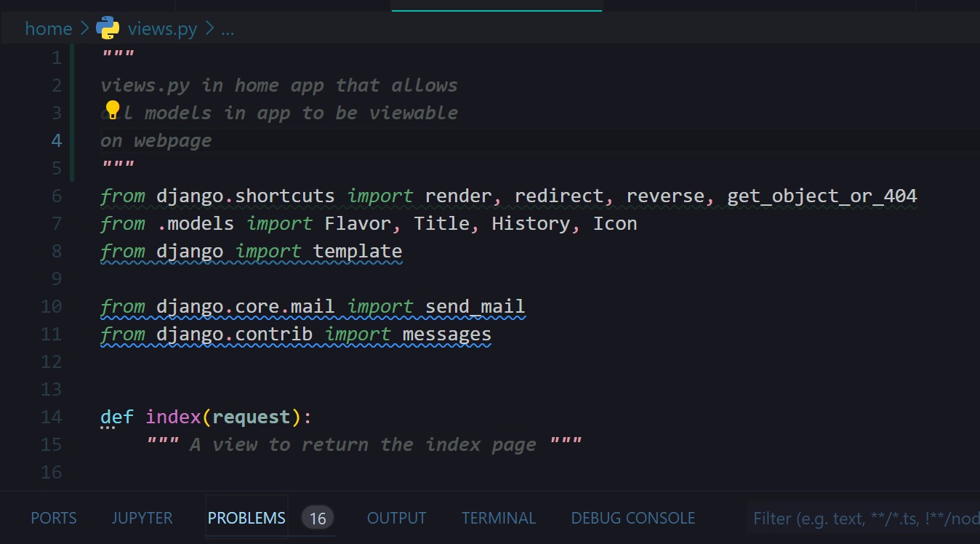Viewport: 980px width, 544px height.
Task: Click django.contrib module on line 11
Action: pos(234,334)
